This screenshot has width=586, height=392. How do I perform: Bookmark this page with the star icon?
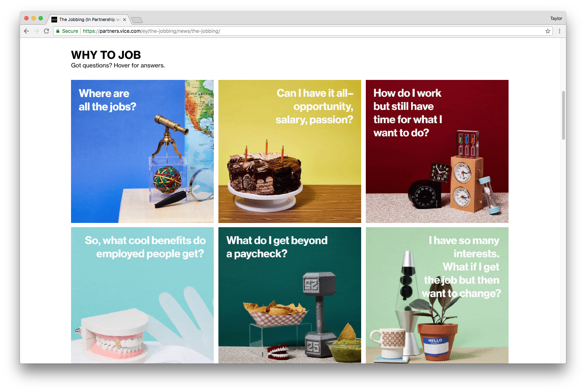(548, 31)
